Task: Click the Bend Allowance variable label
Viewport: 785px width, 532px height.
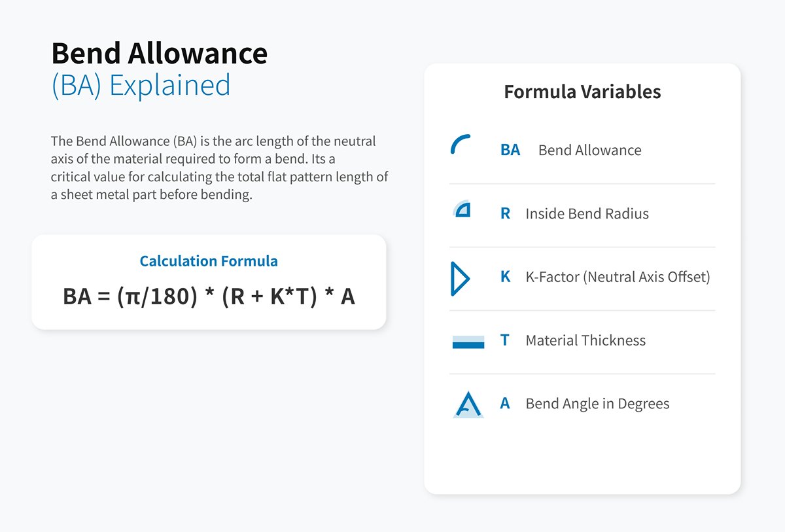Action: pyautogui.click(x=589, y=150)
